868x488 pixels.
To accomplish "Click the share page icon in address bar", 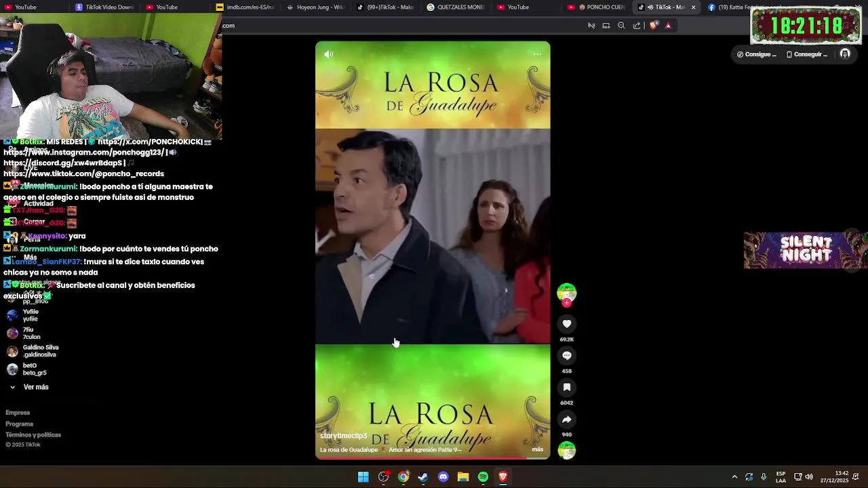I will [637, 26].
